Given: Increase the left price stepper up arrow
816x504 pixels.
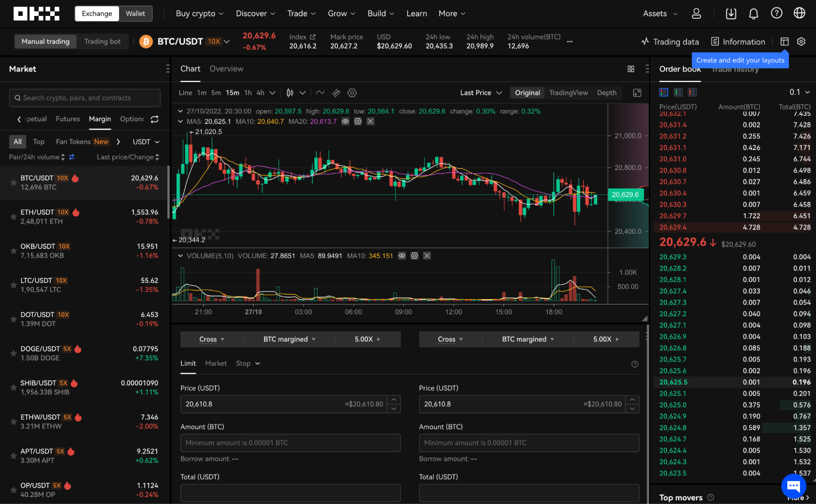Looking at the screenshot, I should 394,400.
